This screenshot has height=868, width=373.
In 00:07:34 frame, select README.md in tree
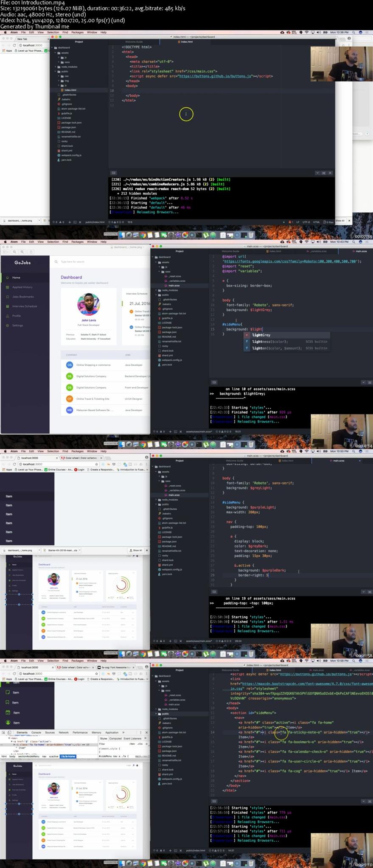[x=68, y=132]
